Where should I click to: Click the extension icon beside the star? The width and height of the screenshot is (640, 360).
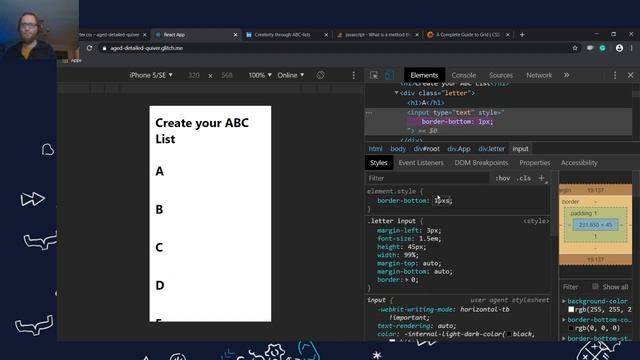tap(590, 48)
